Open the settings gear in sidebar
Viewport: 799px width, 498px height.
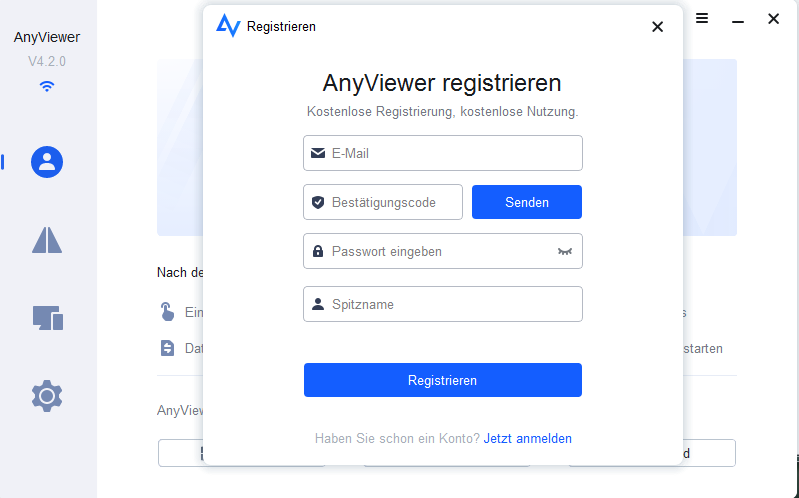tap(47, 397)
